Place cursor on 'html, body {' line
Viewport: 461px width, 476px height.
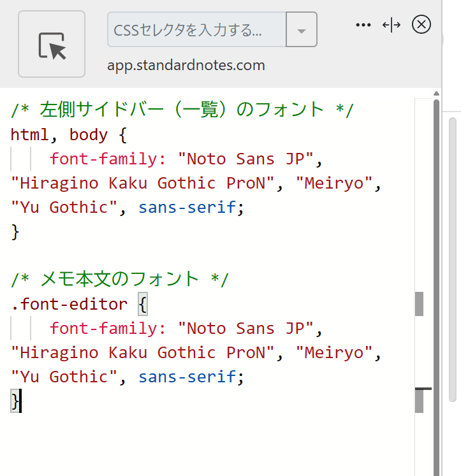(x=69, y=134)
